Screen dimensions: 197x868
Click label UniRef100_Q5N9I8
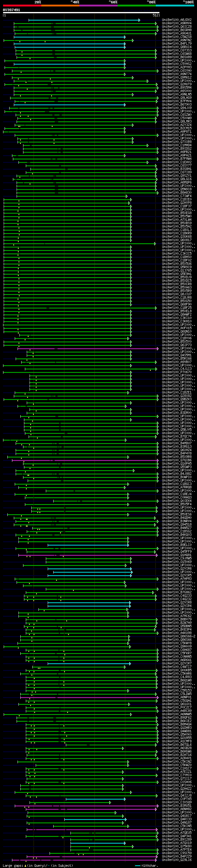point(177,189)
